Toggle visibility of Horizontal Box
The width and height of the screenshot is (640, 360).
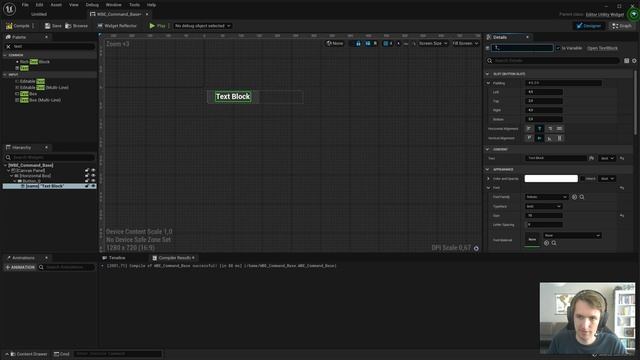click(93, 176)
